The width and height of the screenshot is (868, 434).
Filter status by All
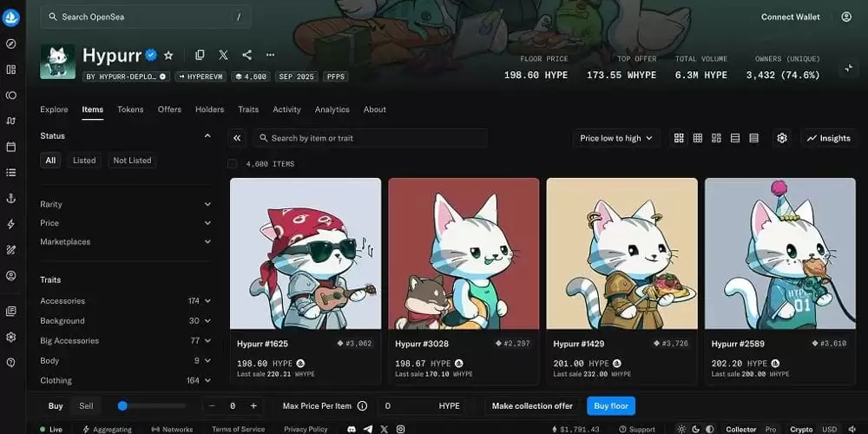[x=50, y=161]
